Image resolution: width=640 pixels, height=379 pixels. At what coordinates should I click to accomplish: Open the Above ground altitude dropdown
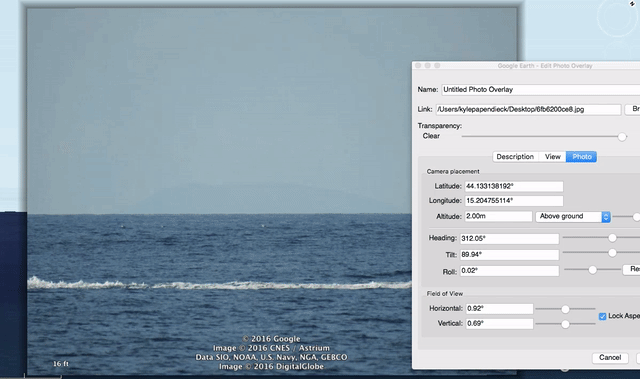573,217
